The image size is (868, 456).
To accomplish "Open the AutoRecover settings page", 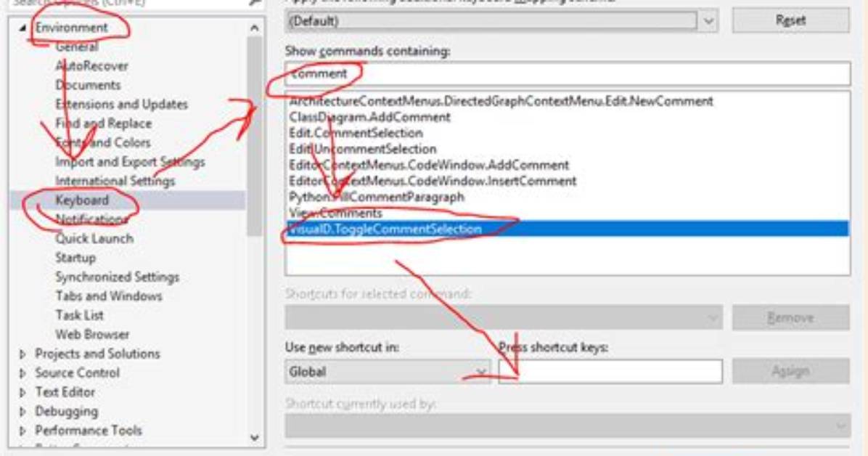I will [x=92, y=66].
